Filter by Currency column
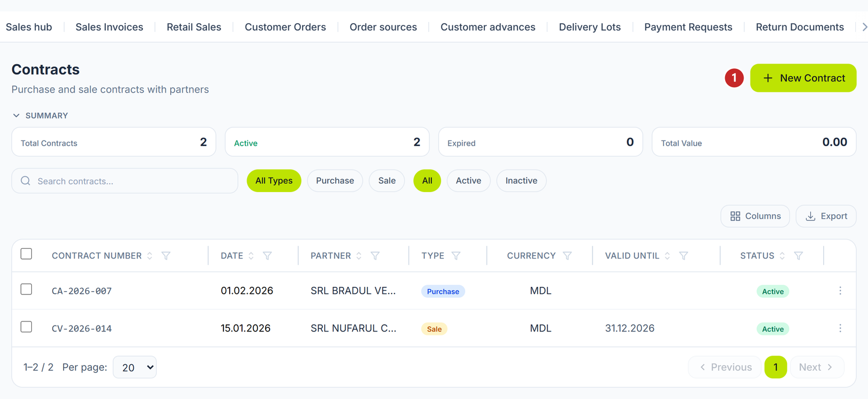This screenshot has height=399, width=868. (568, 256)
